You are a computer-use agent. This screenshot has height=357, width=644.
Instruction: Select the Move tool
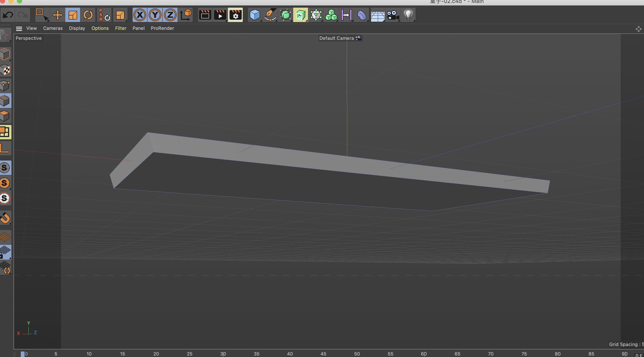[x=57, y=15]
